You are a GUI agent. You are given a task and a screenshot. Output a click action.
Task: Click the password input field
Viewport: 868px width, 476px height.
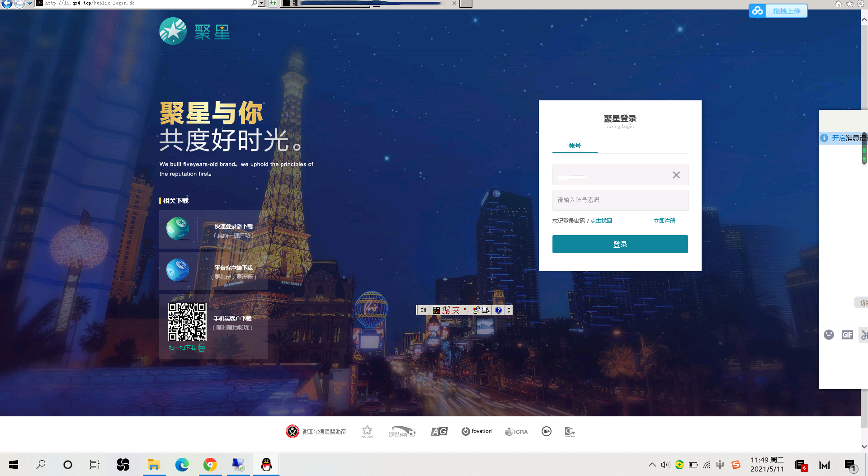[x=620, y=200]
